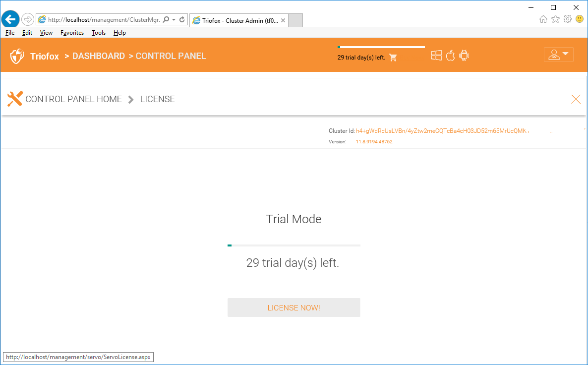Click the CONTROL PANEL breadcrumb link
This screenshot has width=588, height=365.
[x=171, y=56]
